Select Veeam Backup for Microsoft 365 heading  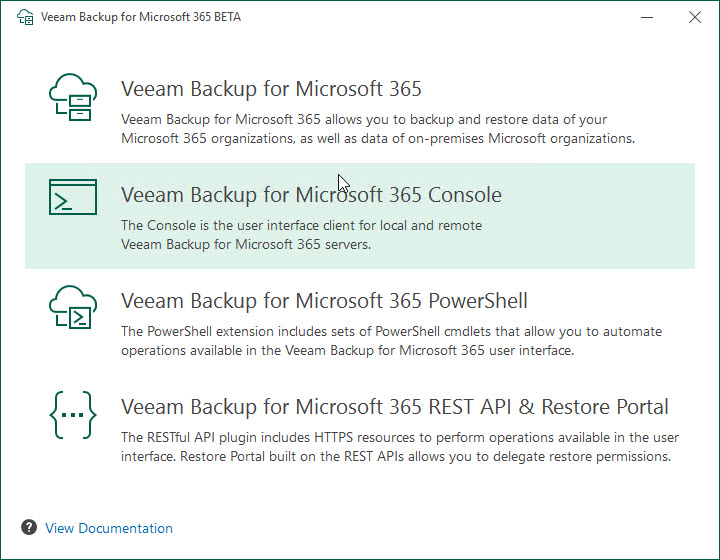(x=271, y=89)
